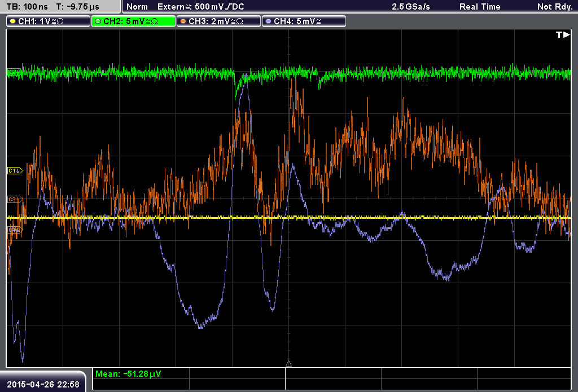
Task: Click the blue CH4 color dot
Action: click(x=268, y=21)
